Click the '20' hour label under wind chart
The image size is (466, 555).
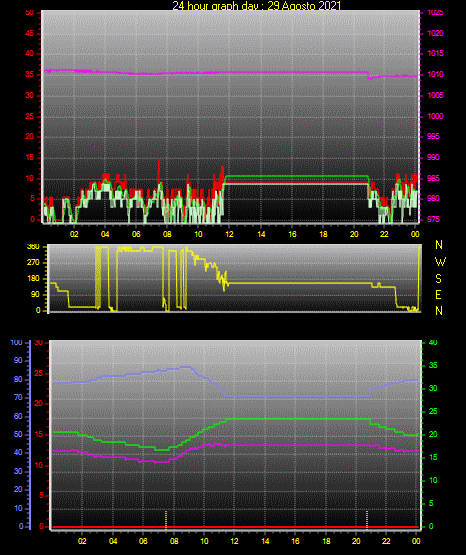click(354, 234)
